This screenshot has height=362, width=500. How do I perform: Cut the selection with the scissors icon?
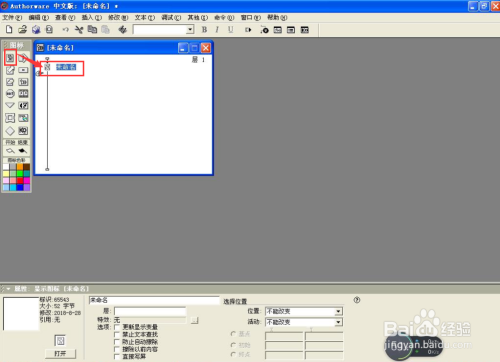tap(79, 30)
